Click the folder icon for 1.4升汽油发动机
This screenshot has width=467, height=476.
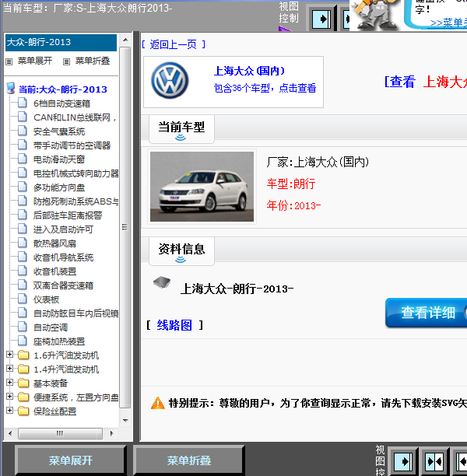pyautogui.click(x=23, y=369)
